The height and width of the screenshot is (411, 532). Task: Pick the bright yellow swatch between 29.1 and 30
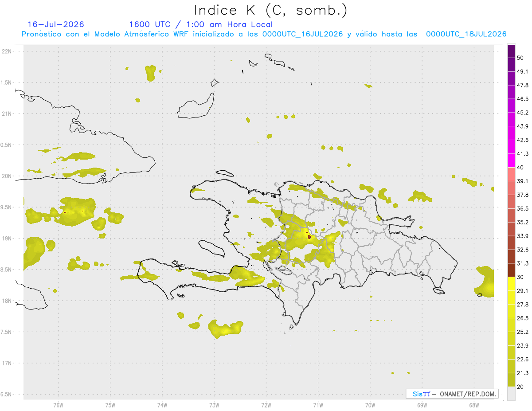coord(511,284)
